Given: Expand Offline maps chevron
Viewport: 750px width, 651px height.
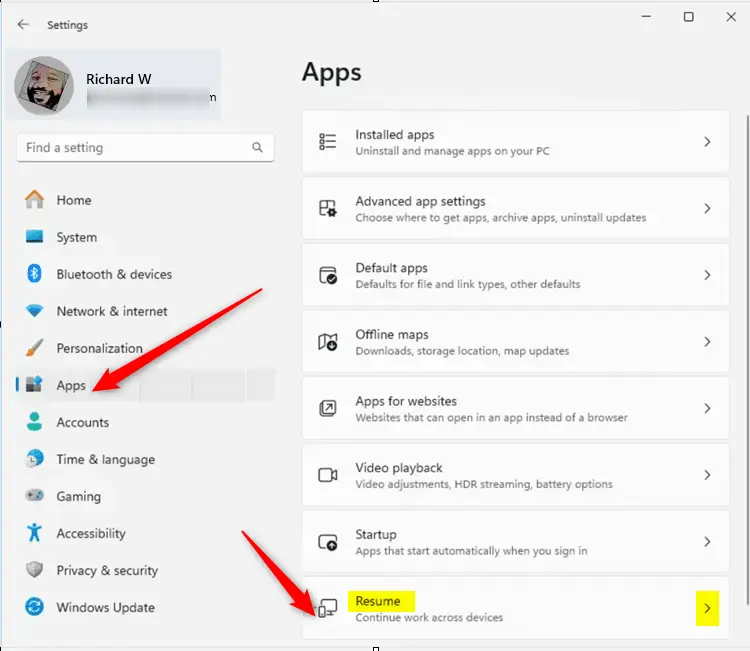Looking at the screenshot, I should [707, 342].
